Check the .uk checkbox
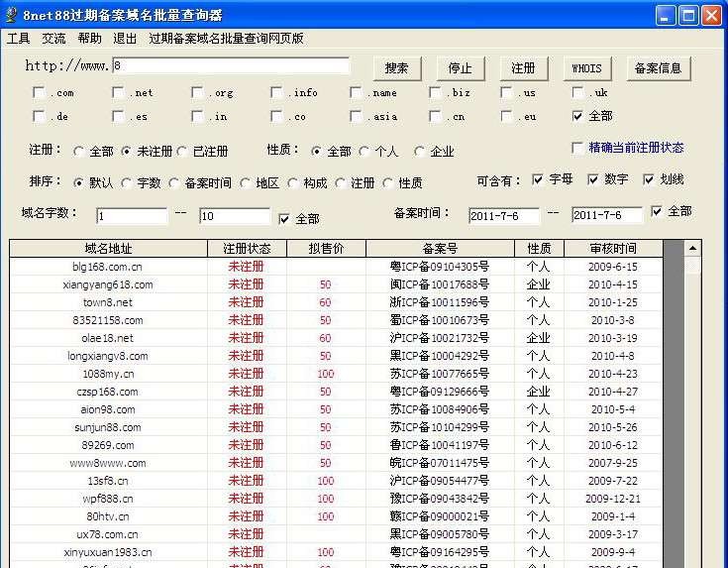This screenshot has width=728, height=568. (578, 92)
